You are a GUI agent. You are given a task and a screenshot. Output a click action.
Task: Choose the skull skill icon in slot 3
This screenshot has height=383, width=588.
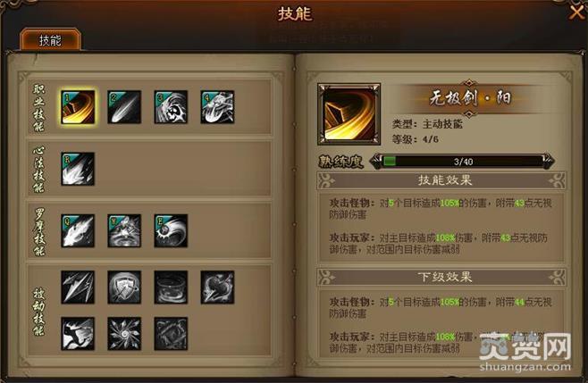(171, 107)
